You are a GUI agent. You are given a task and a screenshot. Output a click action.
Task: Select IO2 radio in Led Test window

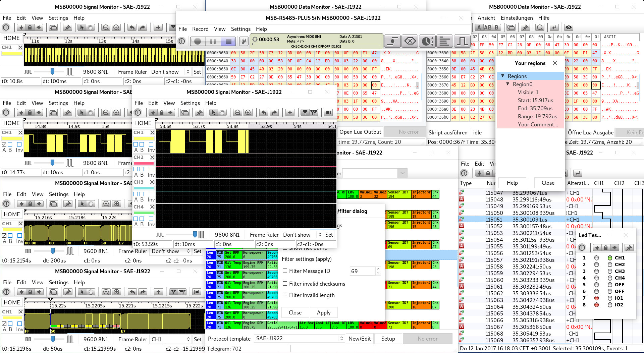[x=610, y=305]
